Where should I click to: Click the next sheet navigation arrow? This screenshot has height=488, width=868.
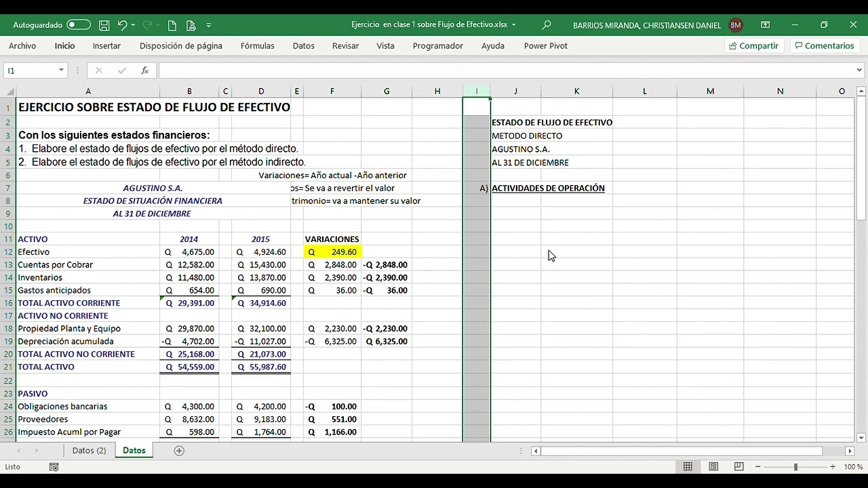tap(36, 451)
